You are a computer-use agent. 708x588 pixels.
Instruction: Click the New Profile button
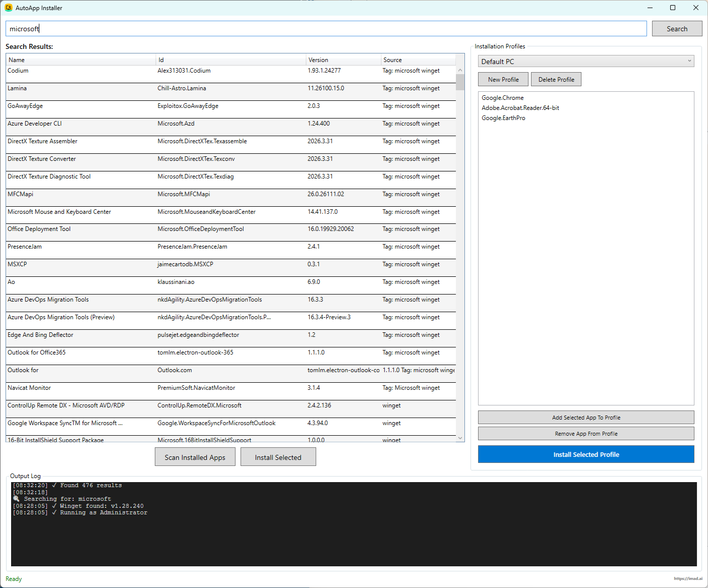pos(503,79)
